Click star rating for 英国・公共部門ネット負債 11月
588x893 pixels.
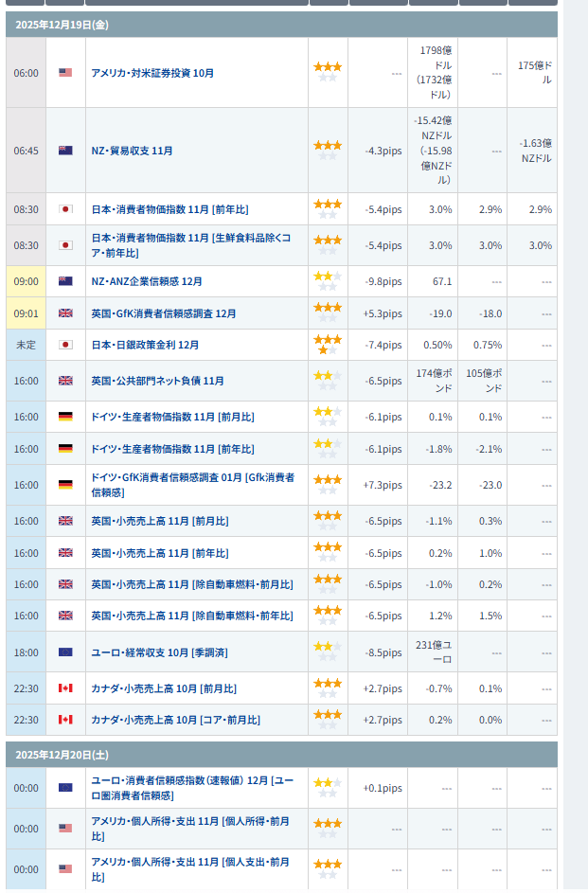point(328,381)
